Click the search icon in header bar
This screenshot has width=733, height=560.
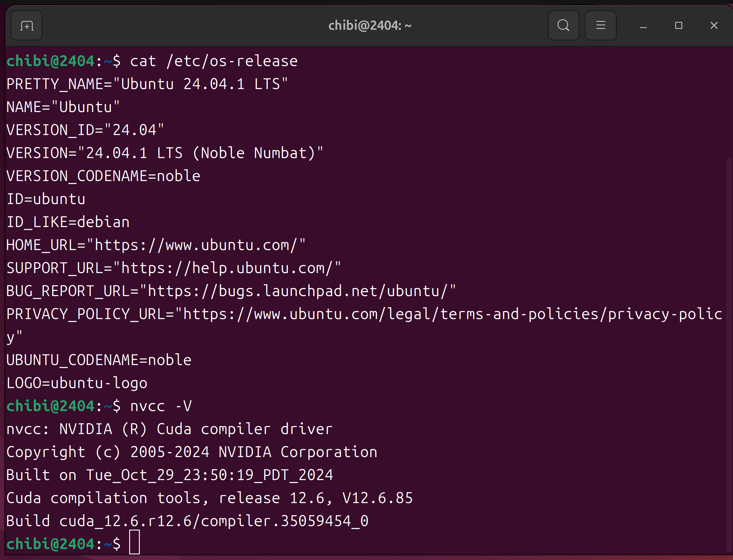click(563, 25)
